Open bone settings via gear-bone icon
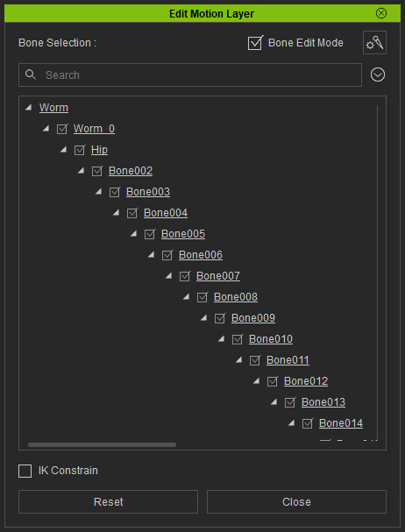The width and height of the screenshot is (405, 532). point(374,42)
